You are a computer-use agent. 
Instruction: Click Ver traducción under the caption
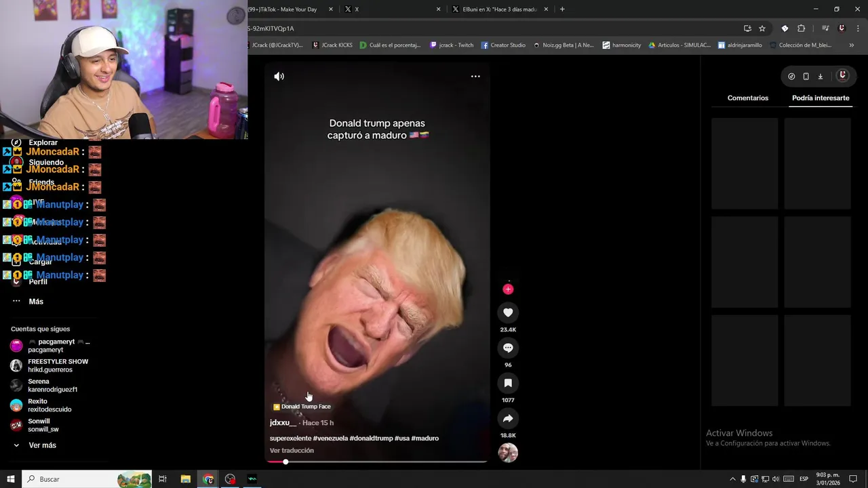[x=292, y=451]
